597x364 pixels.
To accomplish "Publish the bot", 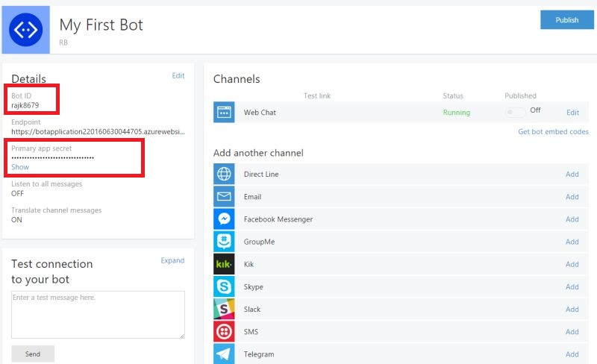I will [x=567, y=20].
